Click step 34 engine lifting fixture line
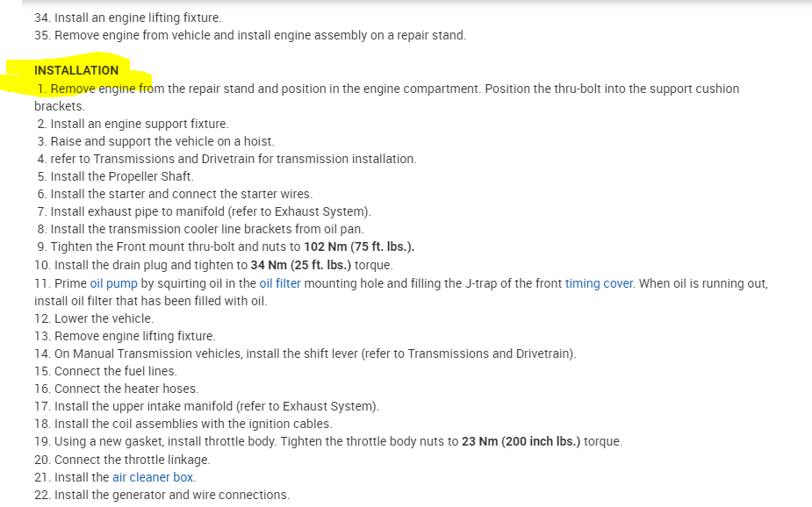Viewport: 812px width, 507px height. [127, 18]
